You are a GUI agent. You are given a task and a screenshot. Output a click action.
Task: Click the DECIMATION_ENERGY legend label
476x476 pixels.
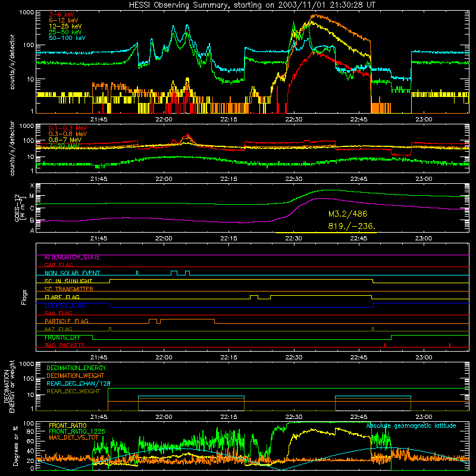76,368
